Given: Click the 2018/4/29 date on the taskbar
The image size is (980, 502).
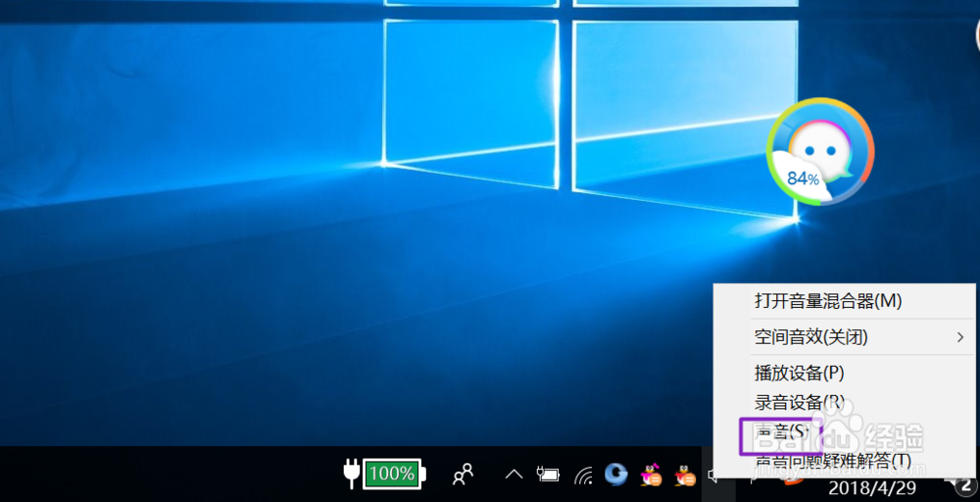Looking at the screenshot, I should pos(872,487).
